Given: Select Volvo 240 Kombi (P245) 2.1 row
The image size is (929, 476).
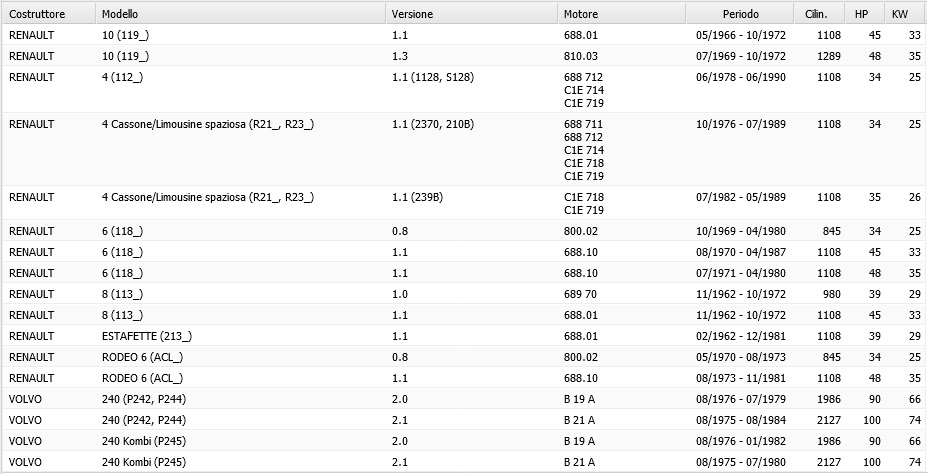Looking at the screenshot, I should coord(464,462).
